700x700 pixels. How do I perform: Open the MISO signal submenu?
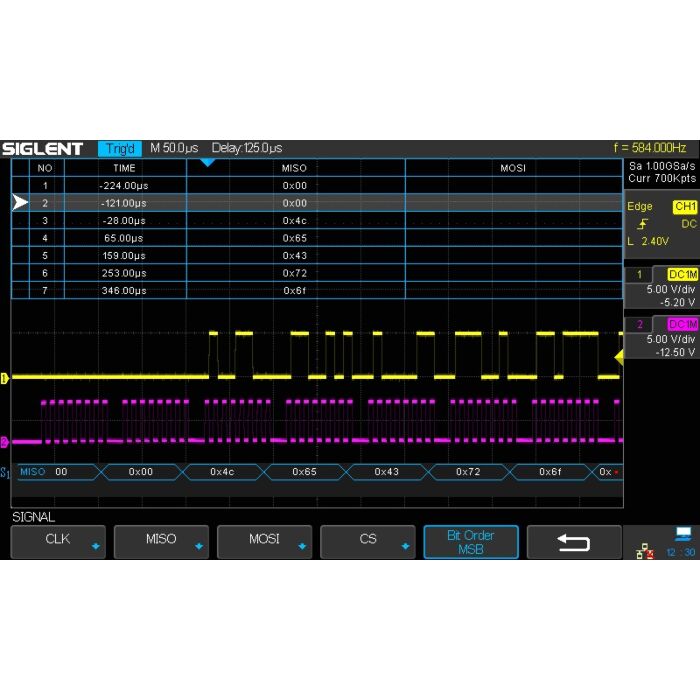pyautogui.click(x=161, y=541)
